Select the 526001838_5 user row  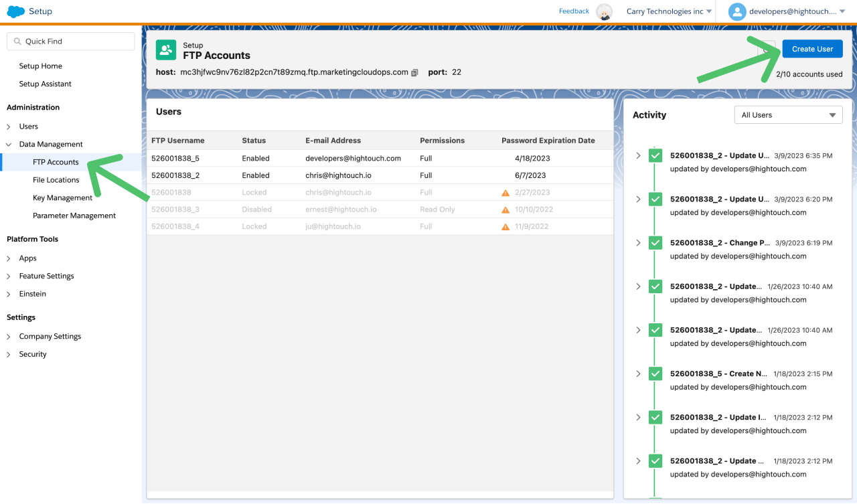pyautogui.click(x=380, y=159)
